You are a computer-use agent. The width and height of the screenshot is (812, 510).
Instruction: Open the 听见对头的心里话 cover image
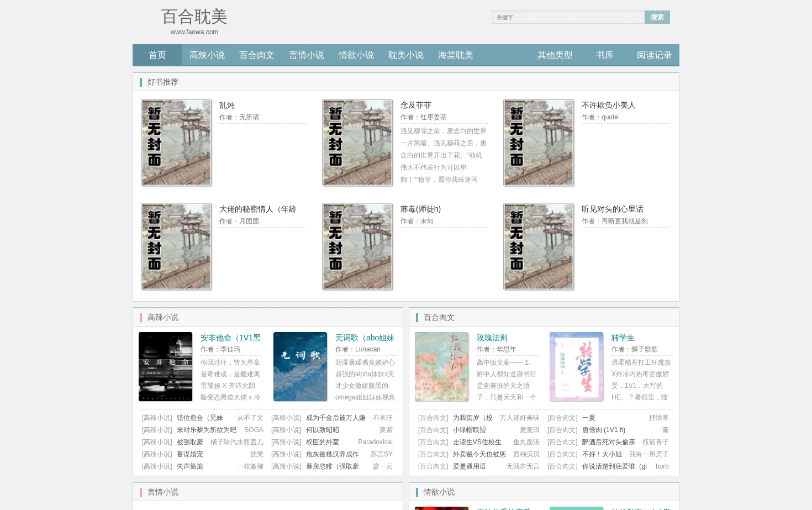pos(539,246)
